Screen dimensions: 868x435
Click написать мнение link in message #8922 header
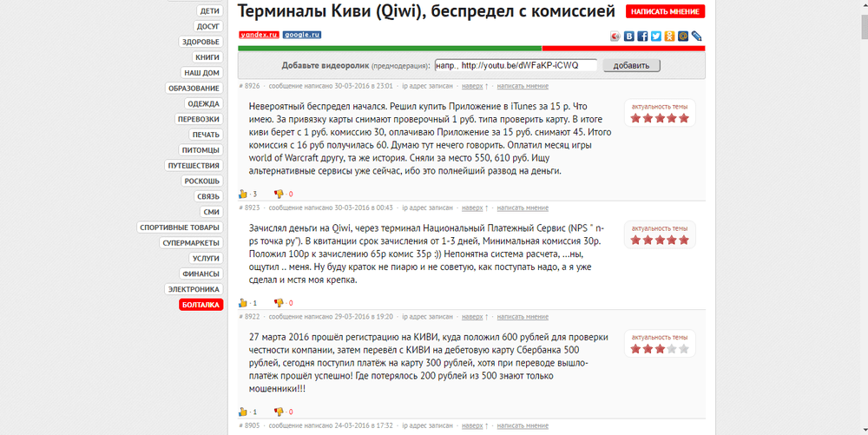[x=523, y=317]
